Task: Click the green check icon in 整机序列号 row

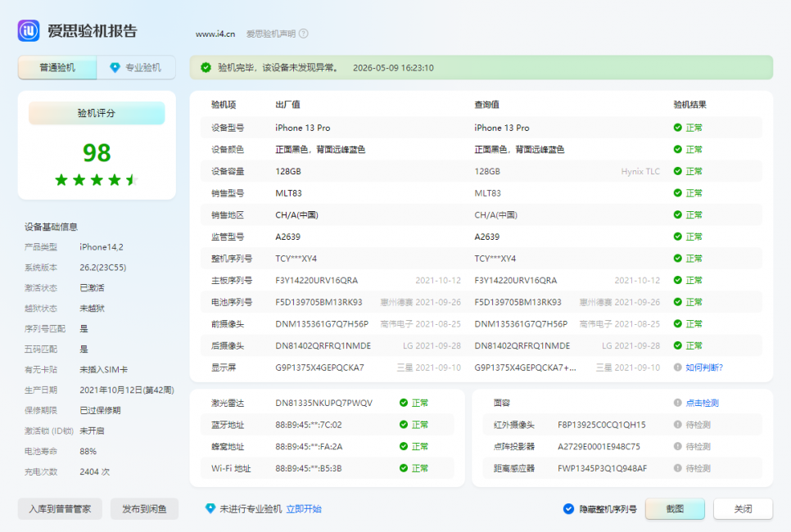Action: pyautogui.click(x=678, y=258)
